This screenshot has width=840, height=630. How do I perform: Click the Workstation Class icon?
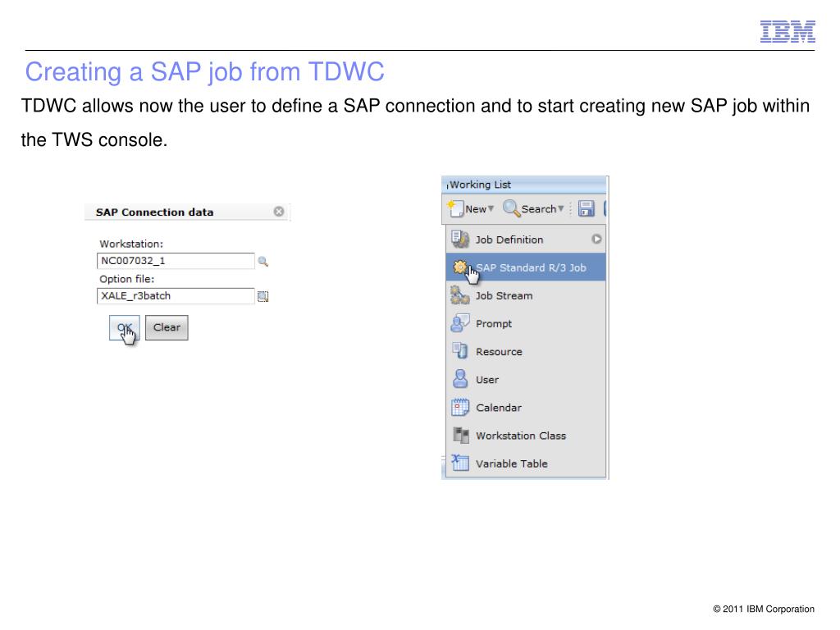tap(461, 435)
